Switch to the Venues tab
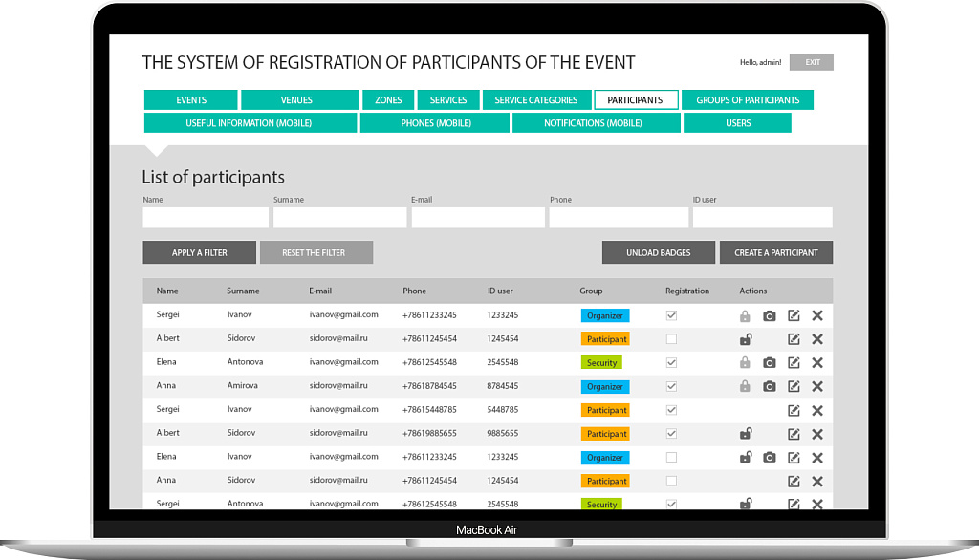Viewport: 979px width, 560px height. point(300,100)
